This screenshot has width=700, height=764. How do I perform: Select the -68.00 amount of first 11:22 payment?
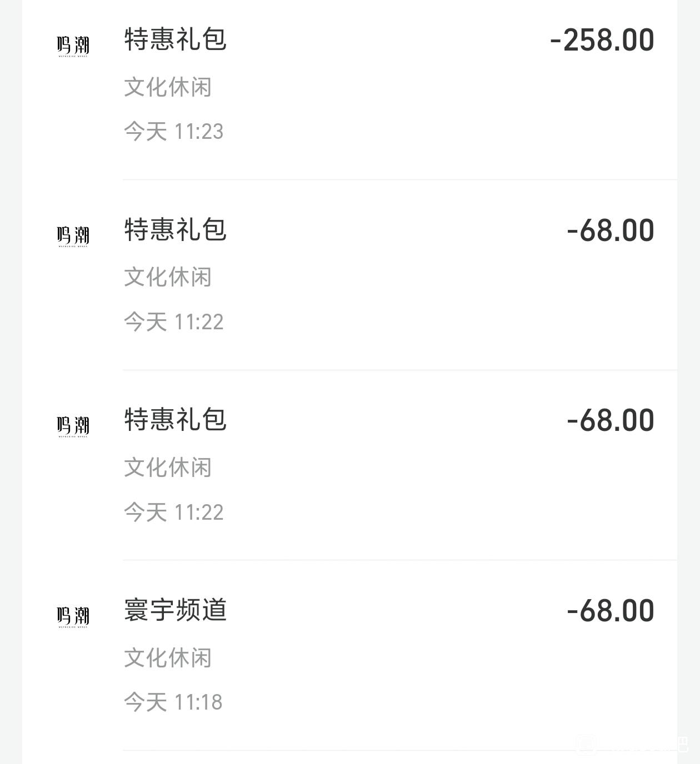pyautogui.click(x=610, y=231)
